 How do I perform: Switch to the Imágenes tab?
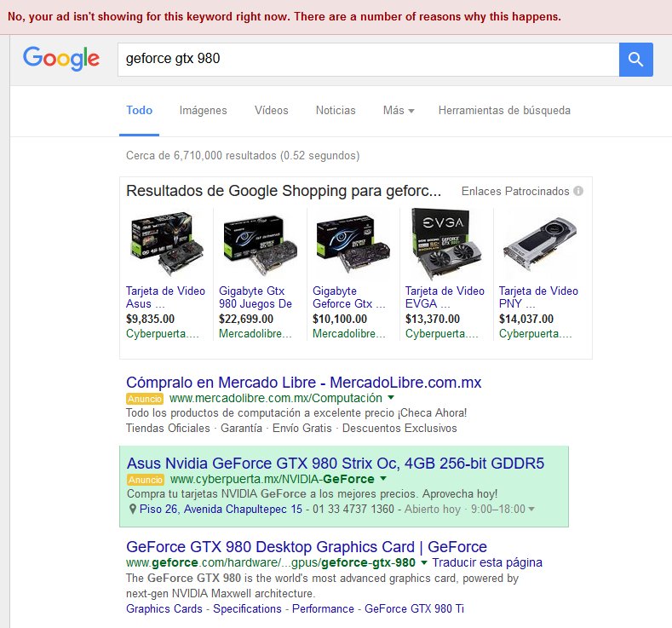204,110
